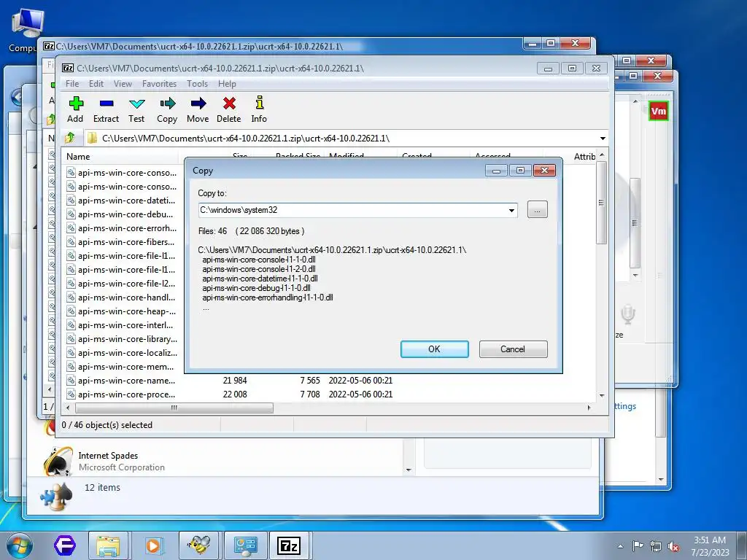
Task: Show hidden tray icons arrow
Action: pos(620,546)
